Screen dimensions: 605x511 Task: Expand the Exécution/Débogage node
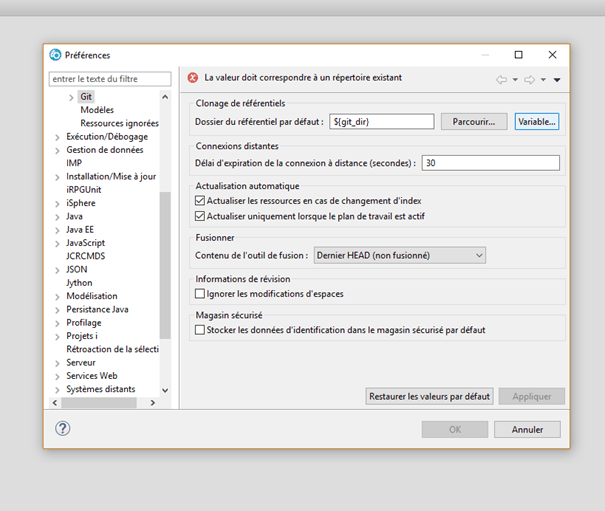pyautogui.click(x=57, y=137)
